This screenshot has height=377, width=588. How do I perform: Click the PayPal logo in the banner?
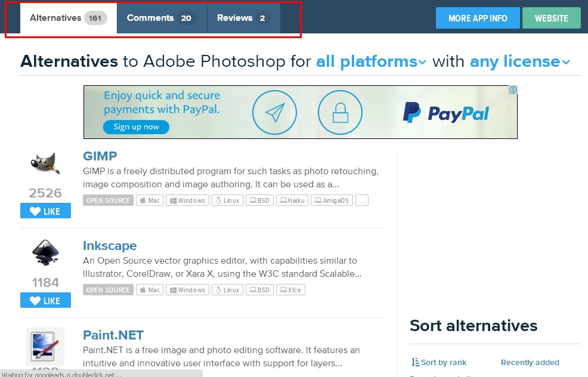click(446, 113)
